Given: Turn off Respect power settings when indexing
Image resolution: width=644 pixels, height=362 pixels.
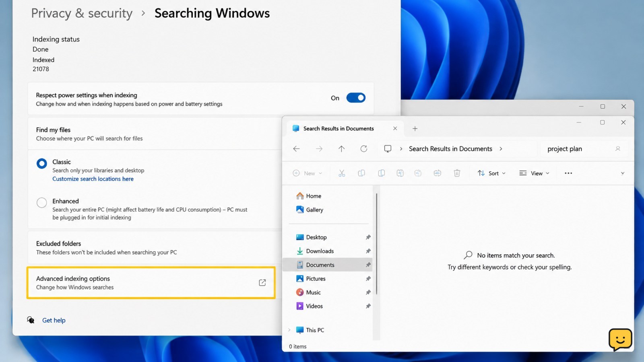Looking at the screenshot, I should 356,98.
